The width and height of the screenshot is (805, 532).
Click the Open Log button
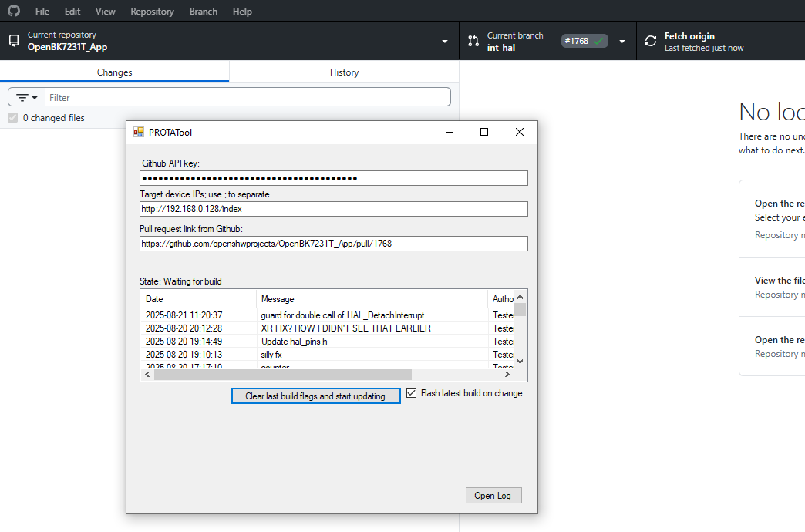[x=493, y=495]
